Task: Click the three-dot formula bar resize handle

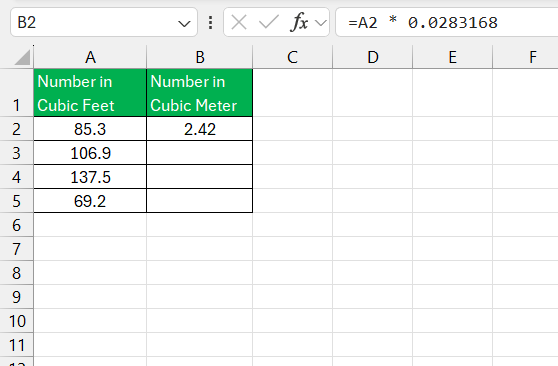Action: [211, 22]
